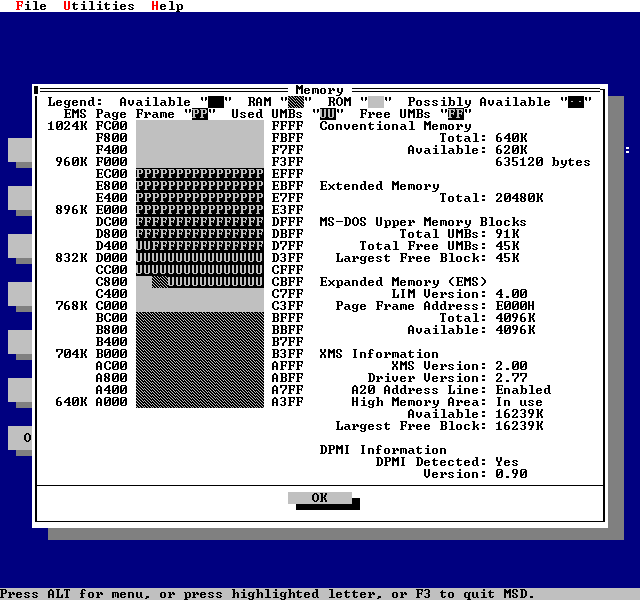
Task: Click the OK button in Memory dialog
Action: click(320, 498)
